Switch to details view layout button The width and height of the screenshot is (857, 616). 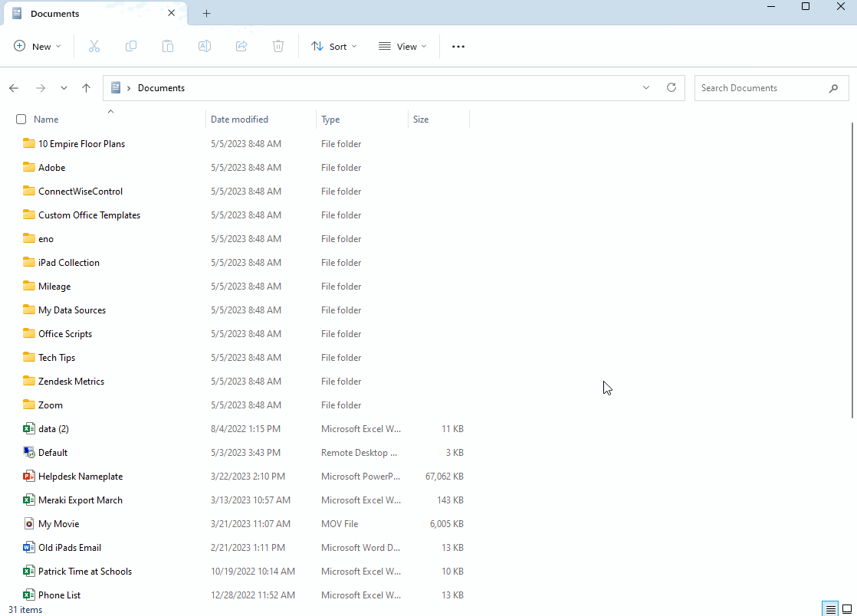click(831, 609)
